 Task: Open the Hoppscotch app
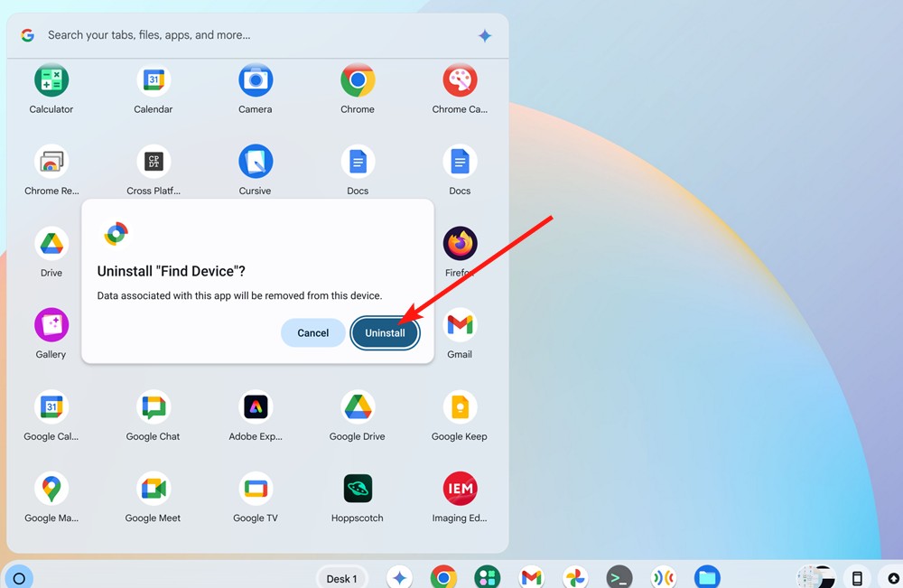(x=357, y=488)
